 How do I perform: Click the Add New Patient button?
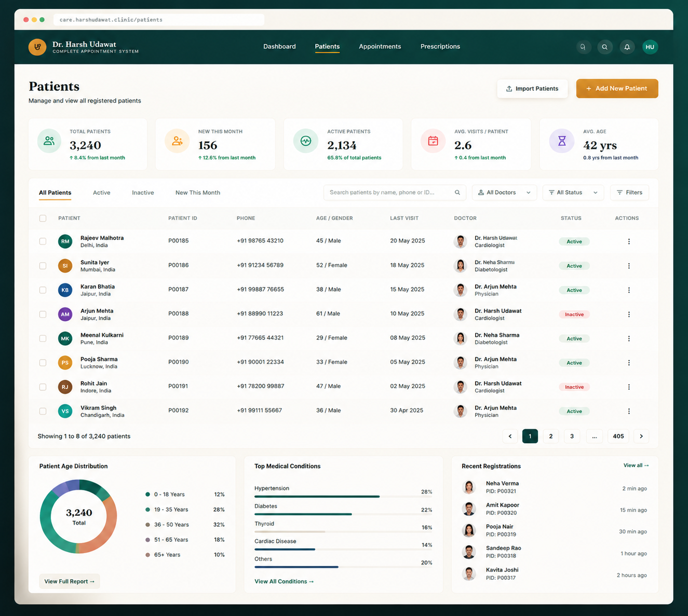click(617, 89)
